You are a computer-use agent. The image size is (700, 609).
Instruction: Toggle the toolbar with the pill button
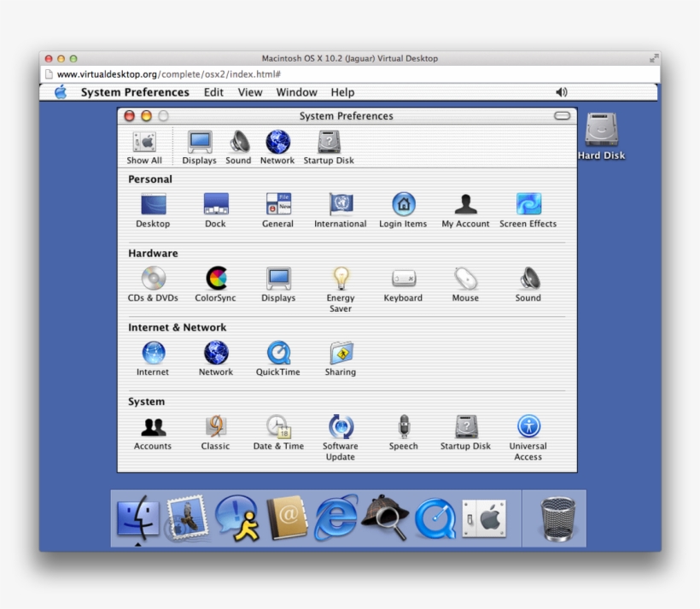[x=561, y=115]
